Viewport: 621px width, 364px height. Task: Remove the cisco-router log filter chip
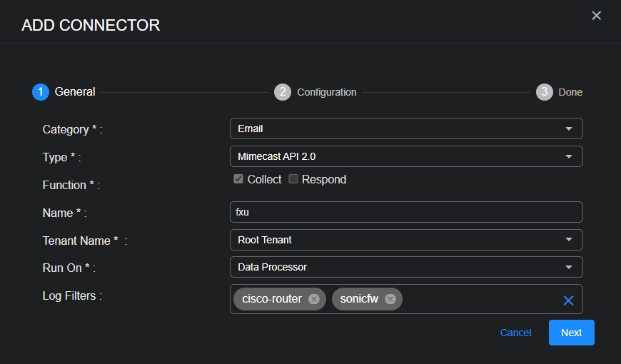314,299
